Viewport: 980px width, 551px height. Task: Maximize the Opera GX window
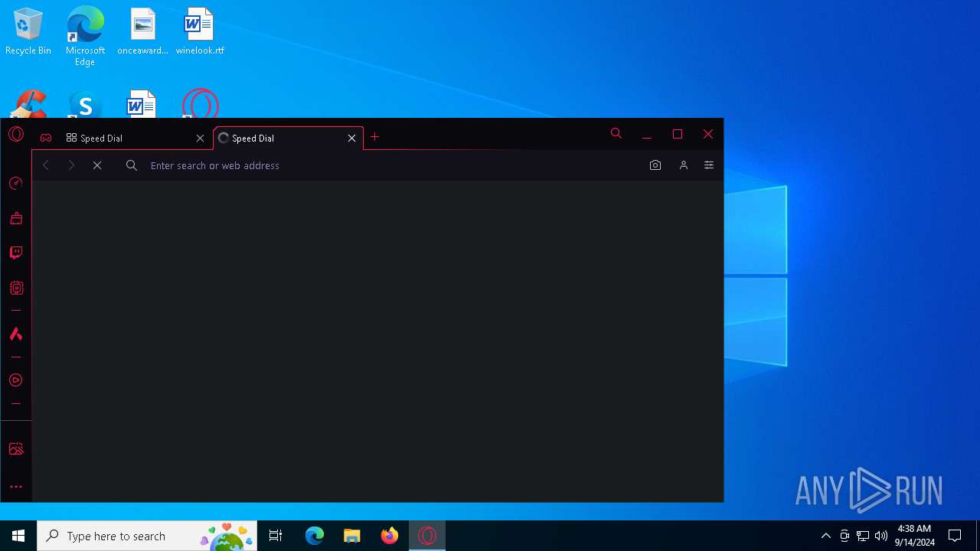pyautogui.click(x=678, y=134)
